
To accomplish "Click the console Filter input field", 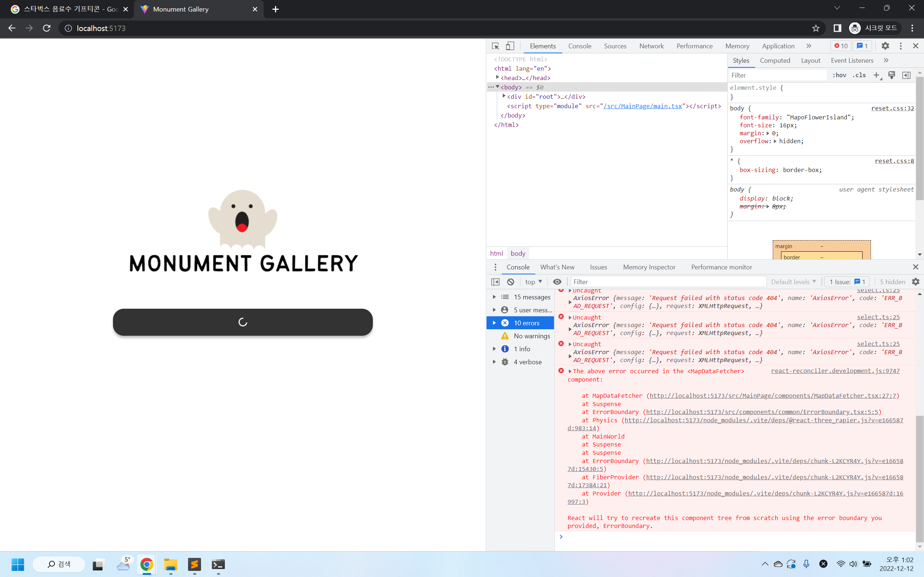I will pyautogui.click(x=668, y=282).
